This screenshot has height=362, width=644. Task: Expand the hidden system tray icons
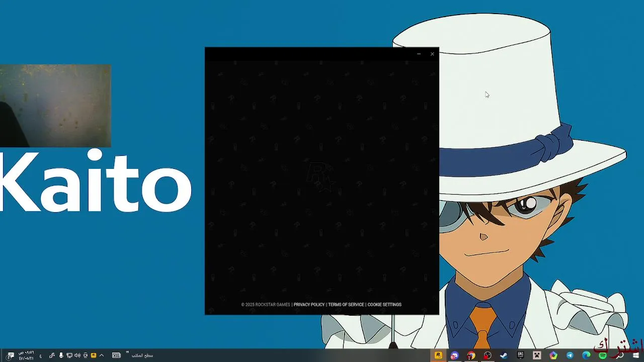102,355
